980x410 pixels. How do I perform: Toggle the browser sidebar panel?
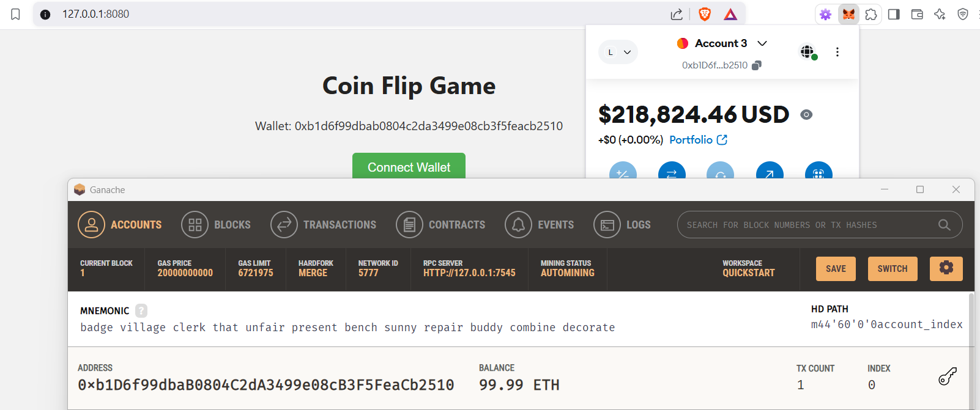tap(893, 14)
